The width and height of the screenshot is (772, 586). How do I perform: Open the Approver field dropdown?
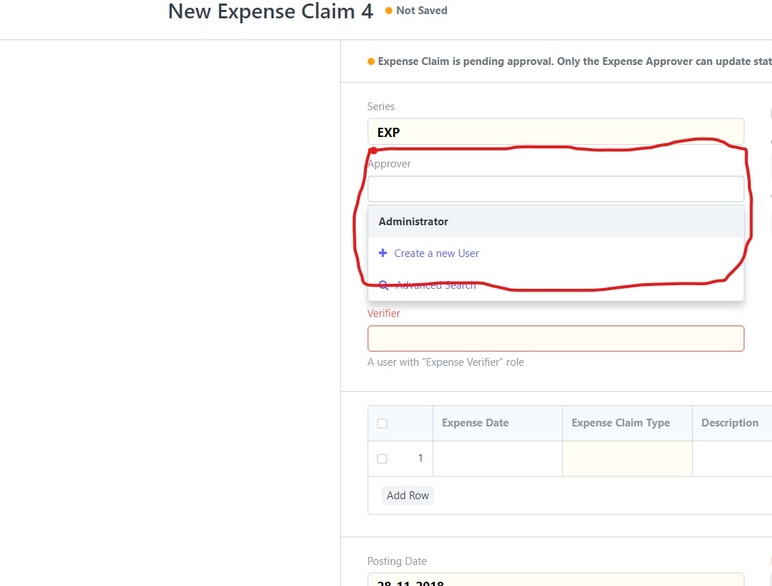(x=556, y=189)
